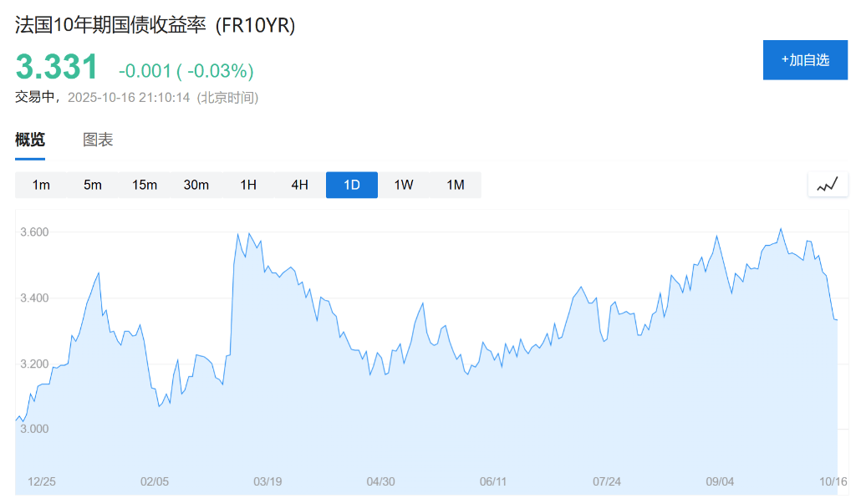Click the -0.001 (-0.03%) change value
856x504 pixels.
[186, 71]
